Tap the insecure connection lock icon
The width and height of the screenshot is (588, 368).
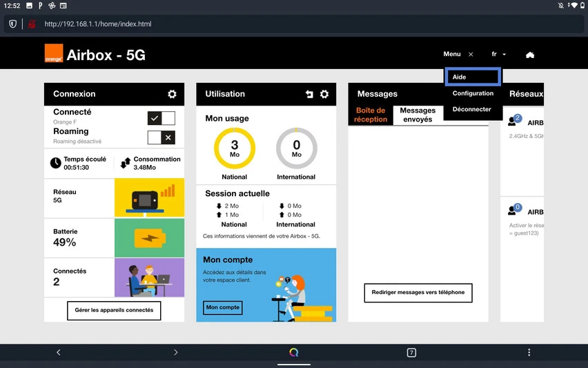(32, 24)
